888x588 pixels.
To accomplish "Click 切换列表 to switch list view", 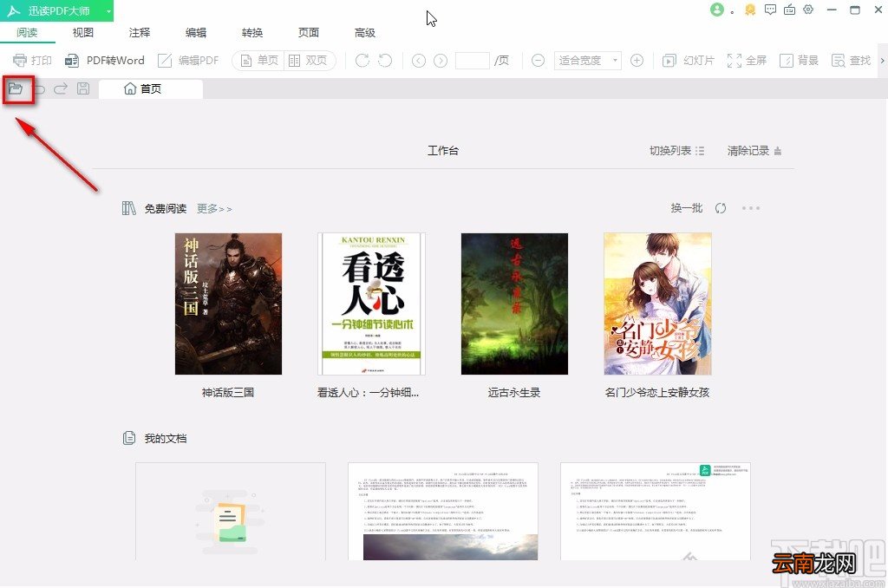I will coord(676,151).
